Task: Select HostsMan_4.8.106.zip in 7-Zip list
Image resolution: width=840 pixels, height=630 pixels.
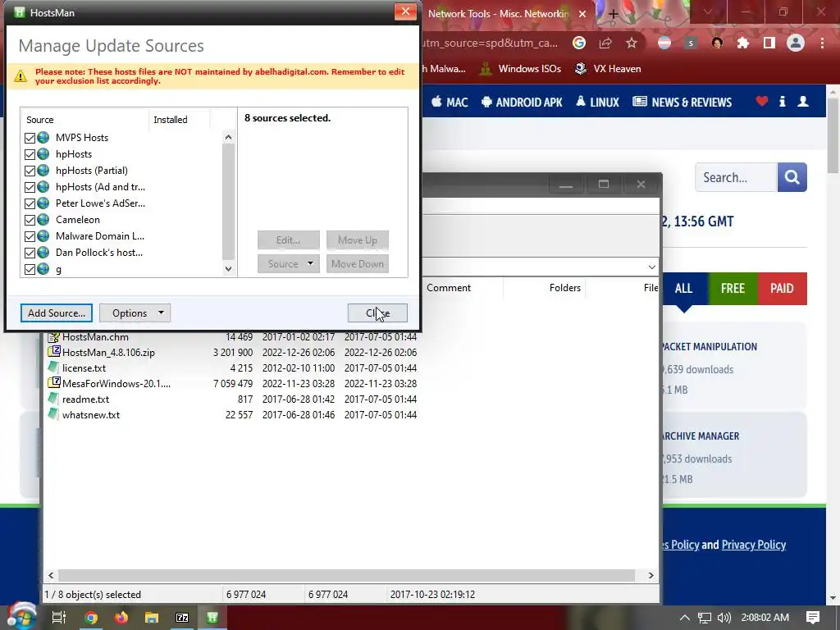Action: pyautogui.click(x=108, y=353)
